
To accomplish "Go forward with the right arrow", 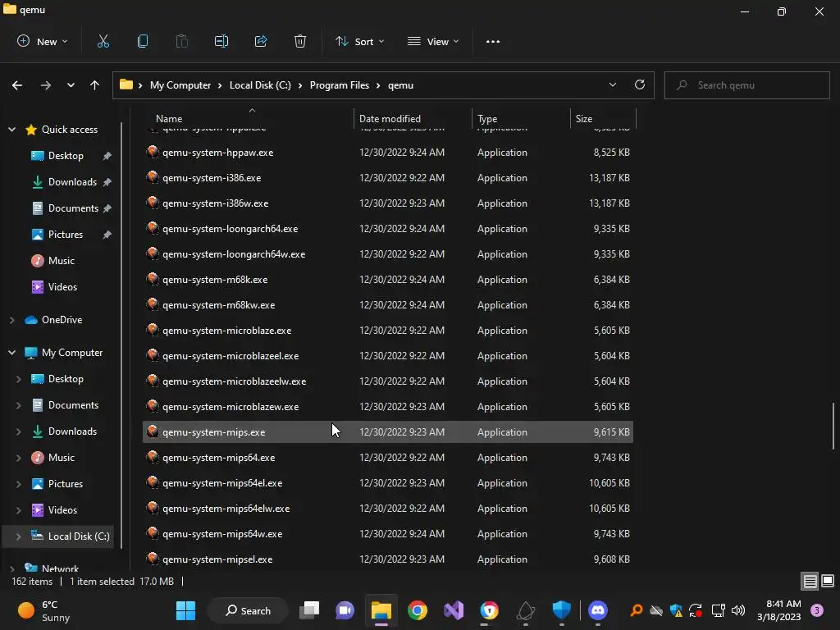I will tap(46, 85).
